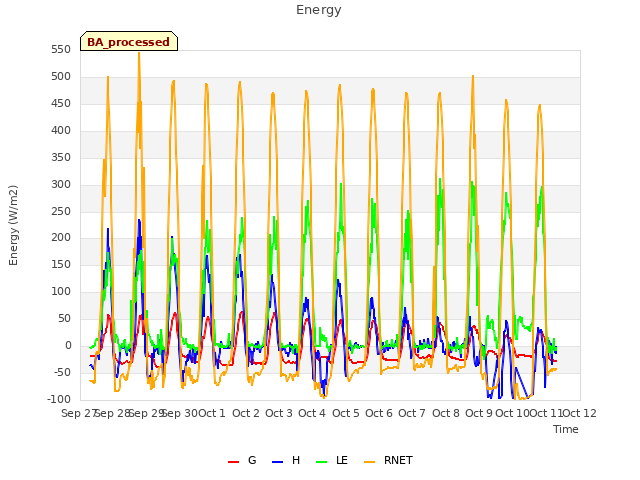
Task: Click the Oct 5 x-axis label
Action: coord(346,413)
